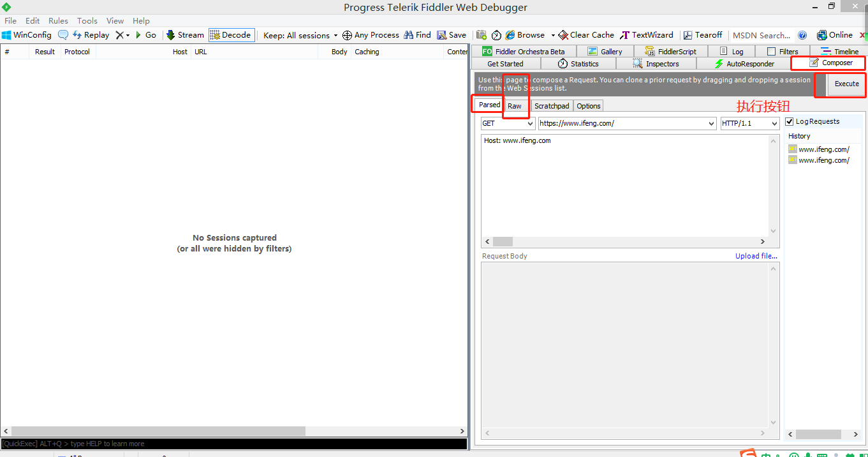Open the composer Options sub-tab

[x=588, y=106]
